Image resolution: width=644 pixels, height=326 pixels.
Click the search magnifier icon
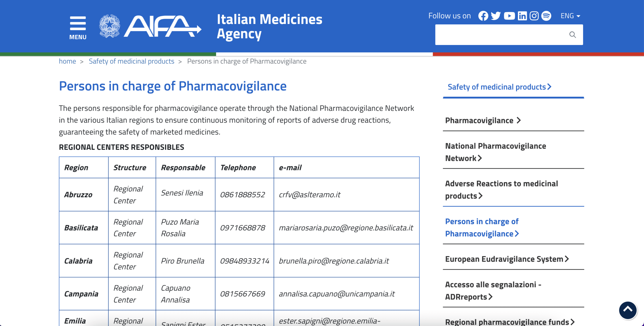pos(573,35)
